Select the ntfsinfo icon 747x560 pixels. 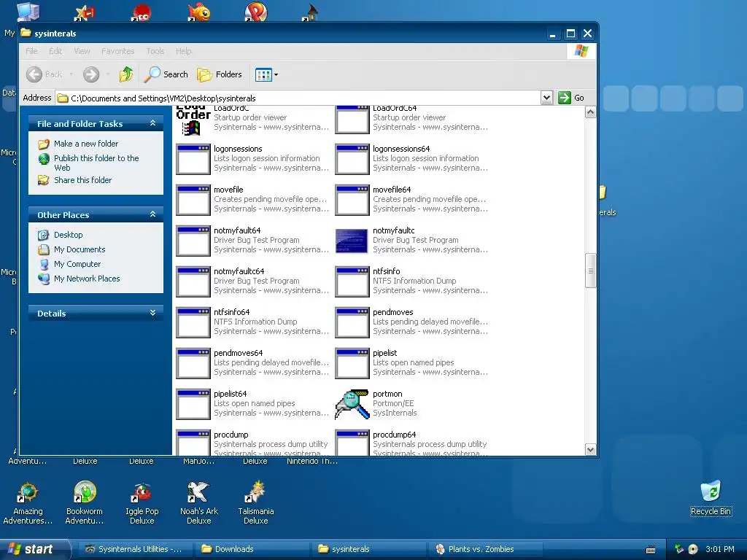click(x=352, y=282)
